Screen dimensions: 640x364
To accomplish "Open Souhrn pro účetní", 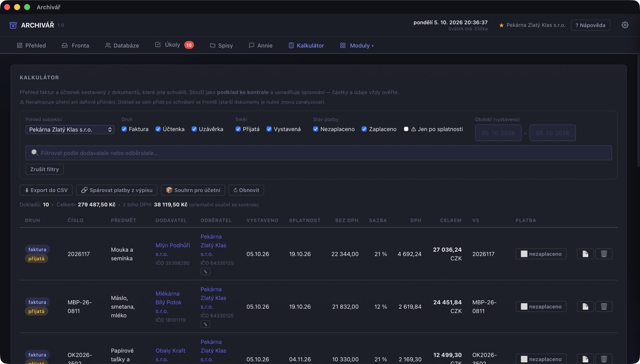I will pos(193,190).
